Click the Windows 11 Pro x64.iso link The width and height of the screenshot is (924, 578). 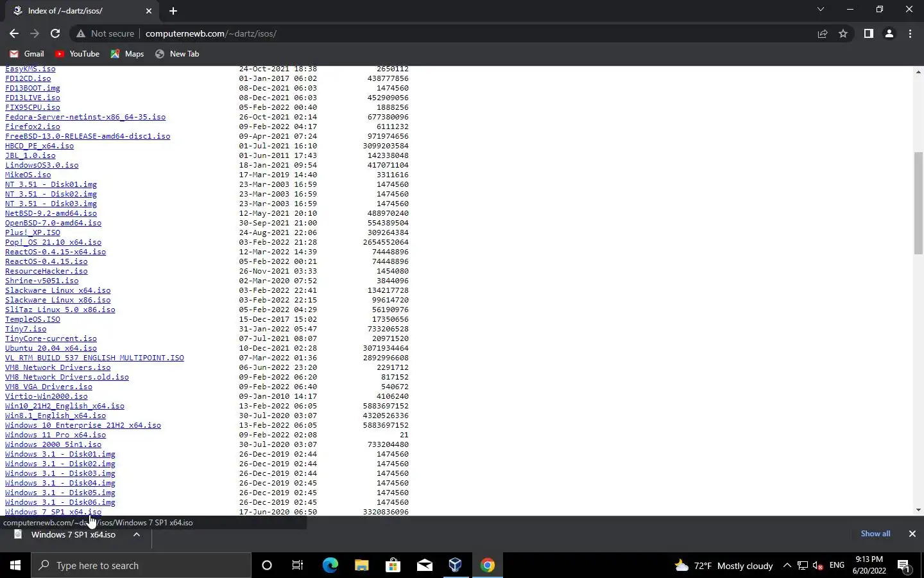point(55,435)
